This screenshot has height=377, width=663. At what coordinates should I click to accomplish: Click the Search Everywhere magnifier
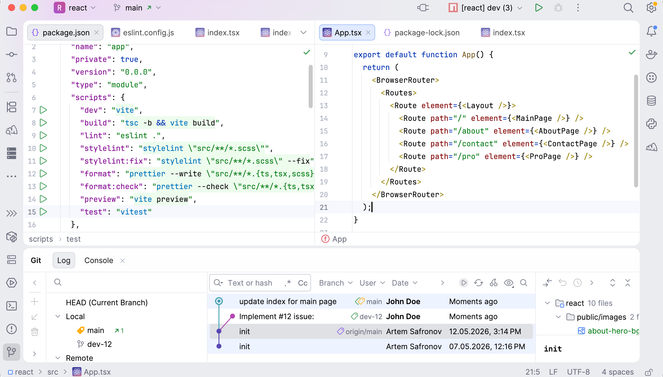coord(628,8)
